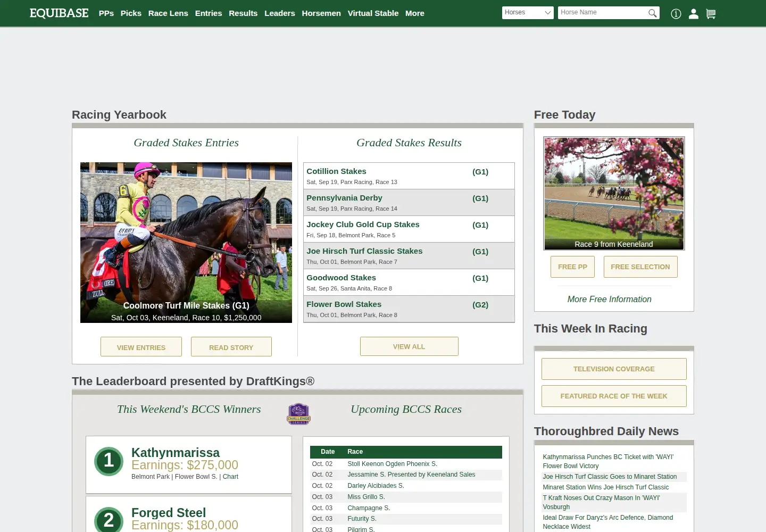Click the Graded Stakes Entries heading
This screenshot has width=766, height=532.
[186, 143]
